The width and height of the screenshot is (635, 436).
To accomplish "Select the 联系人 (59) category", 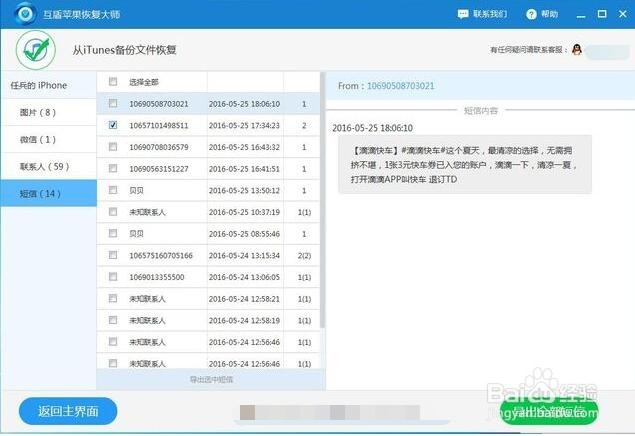I will (49, 166).
